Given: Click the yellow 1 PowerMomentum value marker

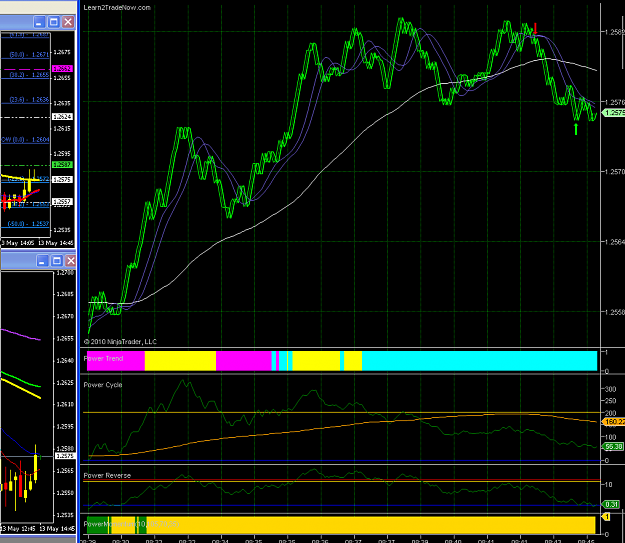Looking at the screenshot, I should 607,517.
